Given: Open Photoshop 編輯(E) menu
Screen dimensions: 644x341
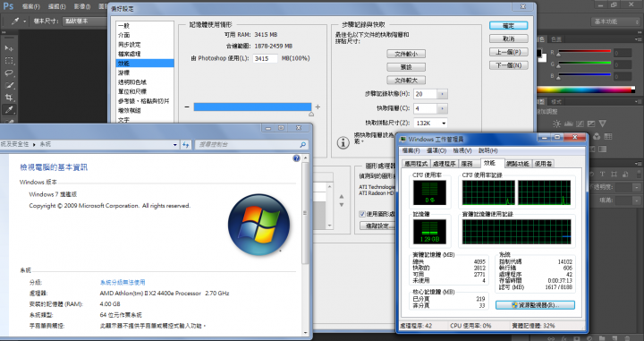Looking at the screenshot, I should pos(56,6).
